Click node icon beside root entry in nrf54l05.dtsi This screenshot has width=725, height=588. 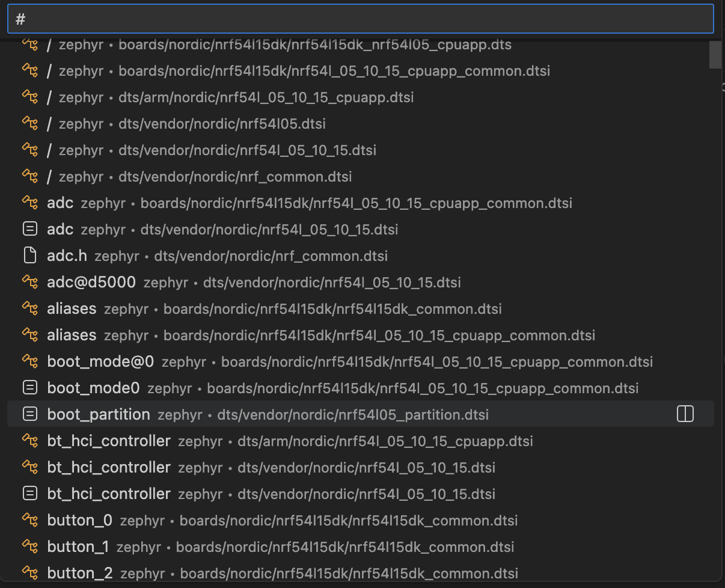point(29,123)
